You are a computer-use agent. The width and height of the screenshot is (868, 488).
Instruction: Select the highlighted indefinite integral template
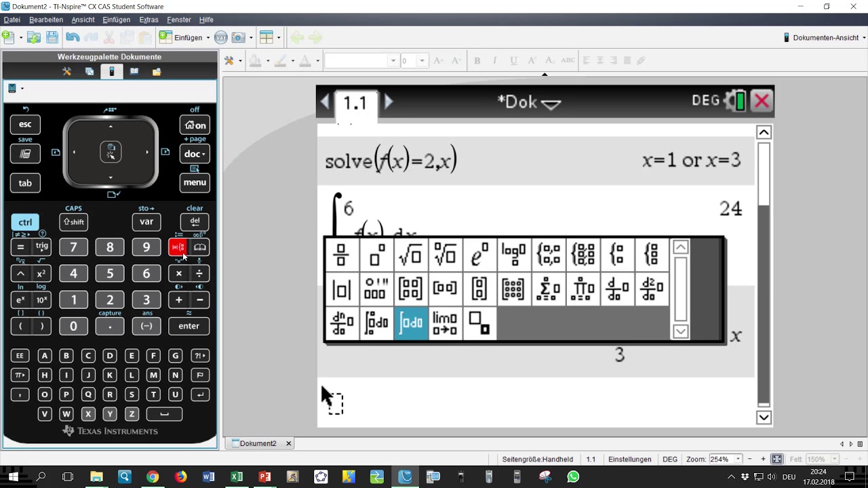(411, 323)
